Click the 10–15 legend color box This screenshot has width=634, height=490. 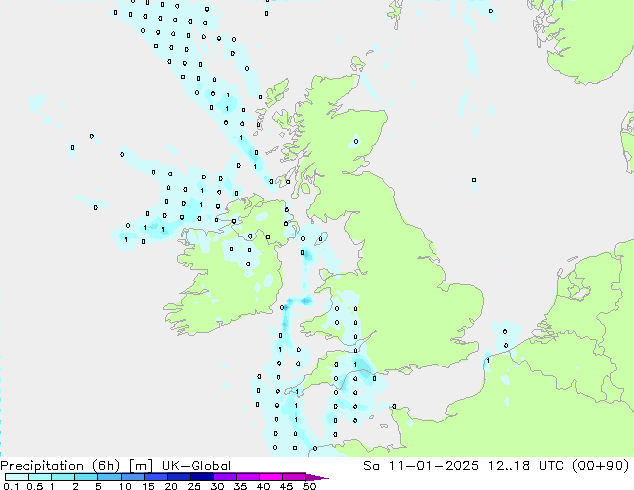point(132,477)
